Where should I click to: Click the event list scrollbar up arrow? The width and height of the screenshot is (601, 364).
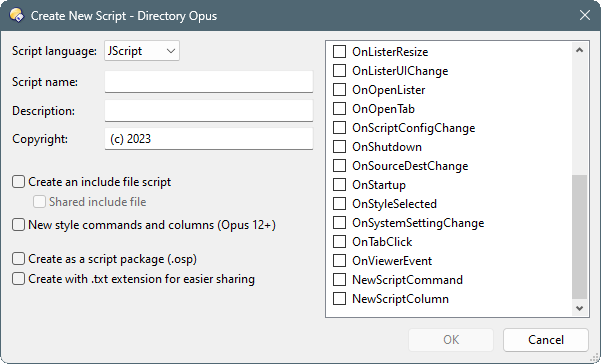(x=580, y=50)
